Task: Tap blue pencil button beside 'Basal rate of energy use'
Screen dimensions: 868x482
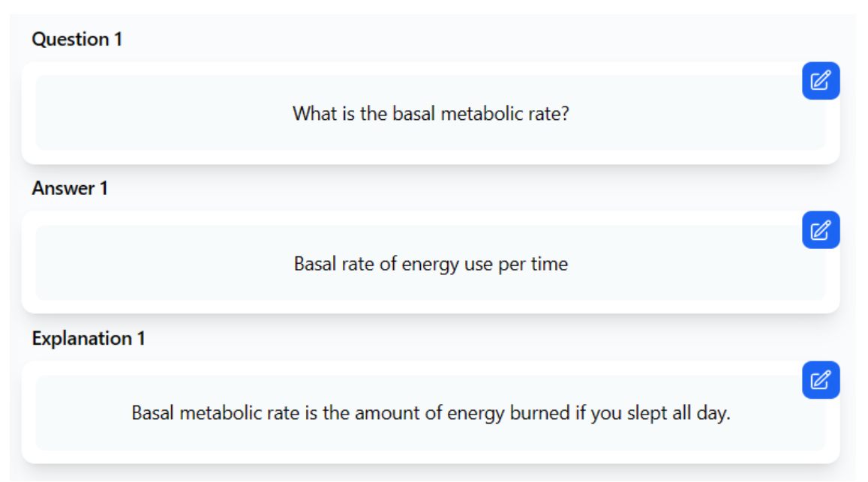Action: coord(821,229)
